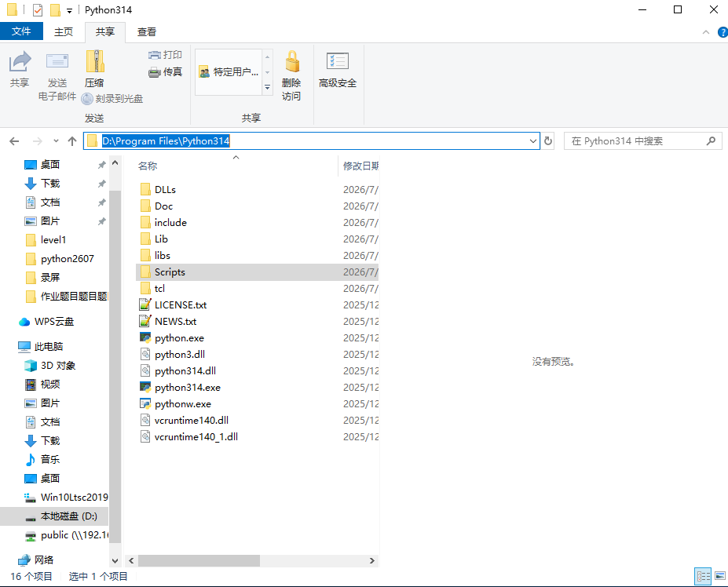This screenshot has height=587, width=728.
Task: Go up one folder level
Action: coord(72,141)
